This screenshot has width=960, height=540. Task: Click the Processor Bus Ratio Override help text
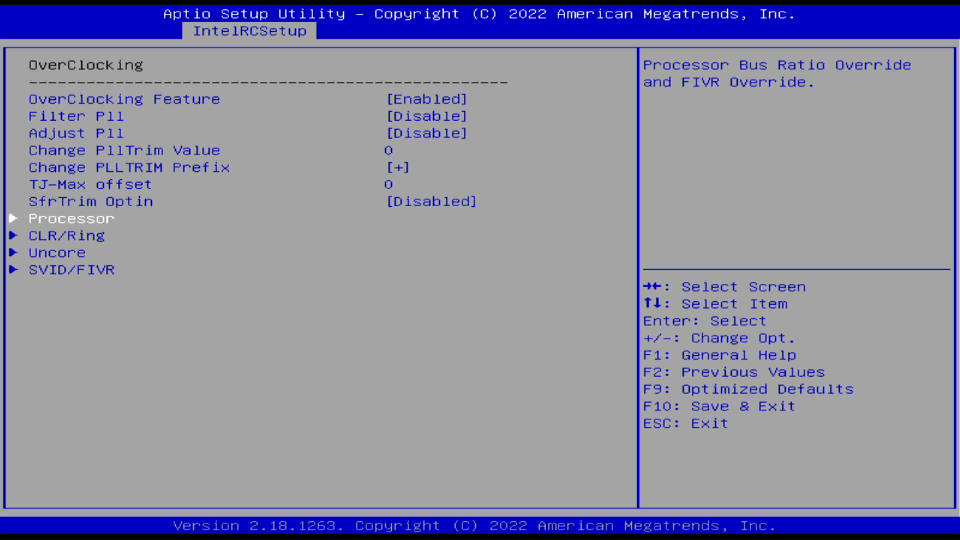777,73
